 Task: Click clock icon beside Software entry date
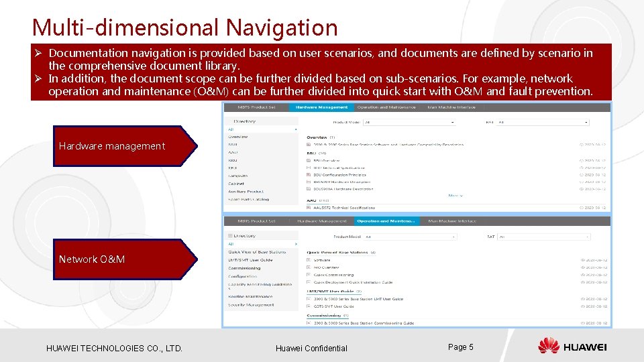point(582,260)
